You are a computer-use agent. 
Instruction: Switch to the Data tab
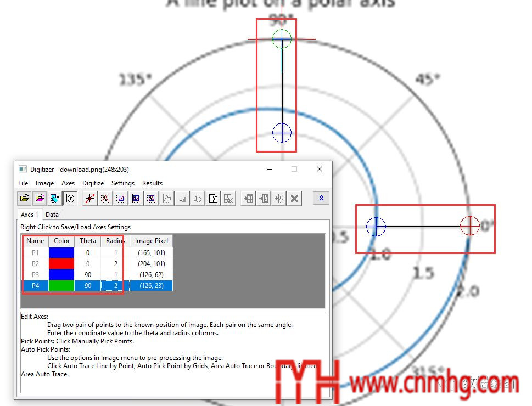coord(52,215)
